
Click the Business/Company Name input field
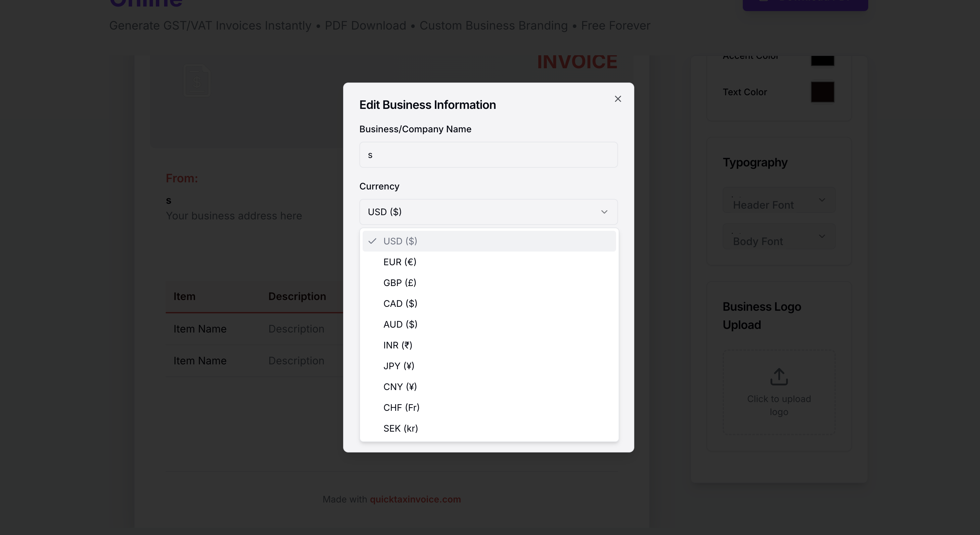(488, 155)
